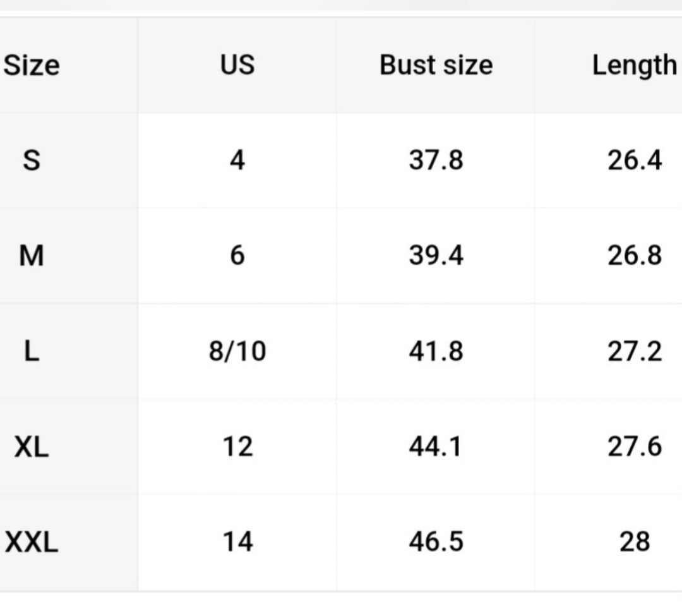Select the XL size row label
The height and width of the screenshot is (616, 682).
point(32,447)
